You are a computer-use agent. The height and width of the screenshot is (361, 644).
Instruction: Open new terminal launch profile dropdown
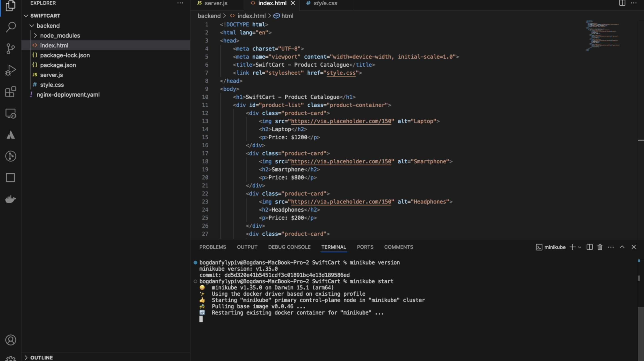[x=580, y=247]
